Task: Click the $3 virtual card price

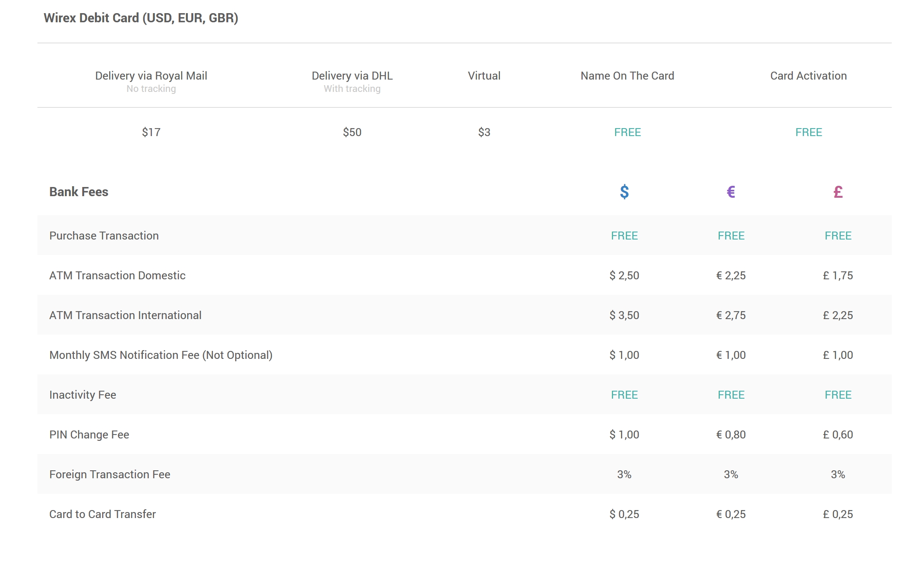Action: pyautogui.click(x=484, y=132)
